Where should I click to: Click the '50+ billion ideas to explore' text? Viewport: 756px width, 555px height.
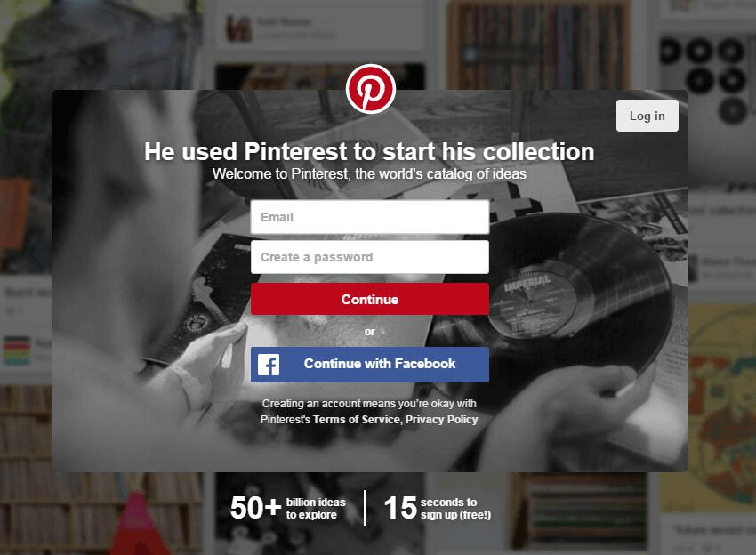288,508
